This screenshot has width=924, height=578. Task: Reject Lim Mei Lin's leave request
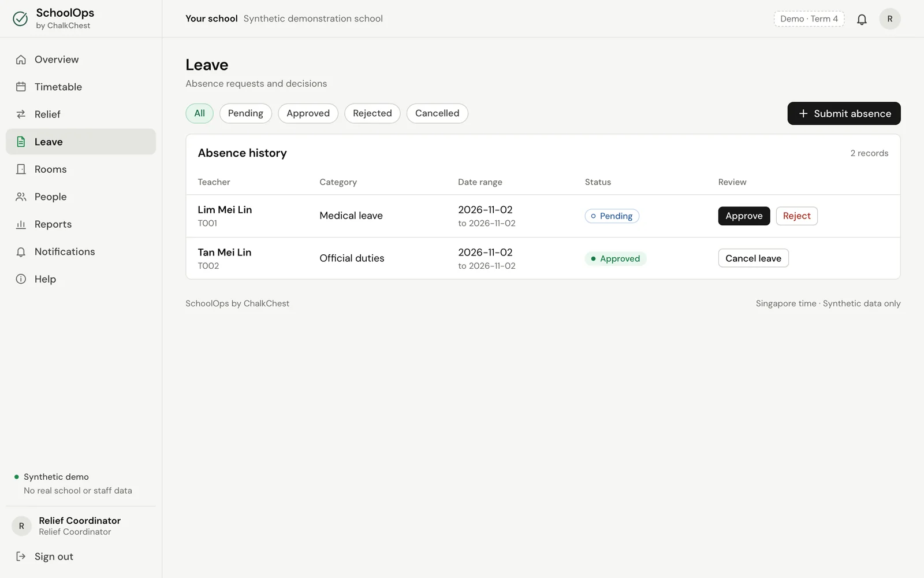coord(796,216)
